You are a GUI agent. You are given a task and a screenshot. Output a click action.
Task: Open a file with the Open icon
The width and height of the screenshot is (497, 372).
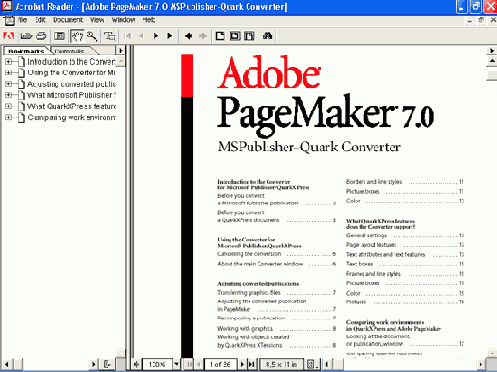pos(26,36)
